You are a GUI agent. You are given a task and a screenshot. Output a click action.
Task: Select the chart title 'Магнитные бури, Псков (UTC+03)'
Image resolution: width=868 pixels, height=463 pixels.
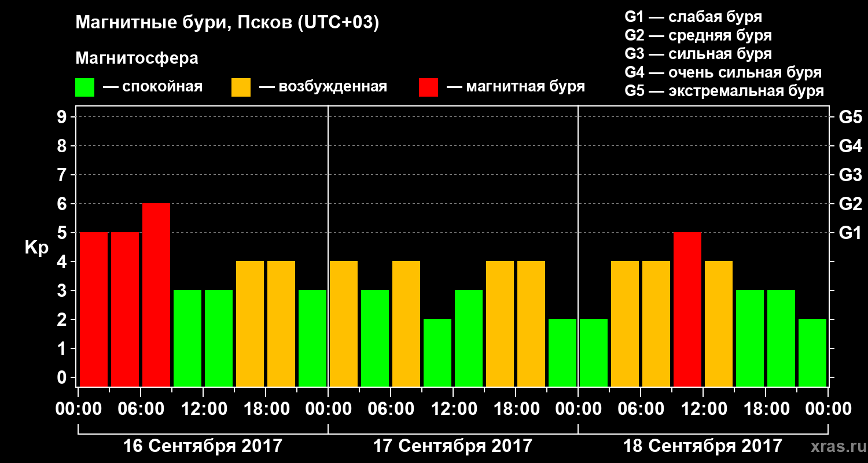pyautogui.click(x=227, y=24)
